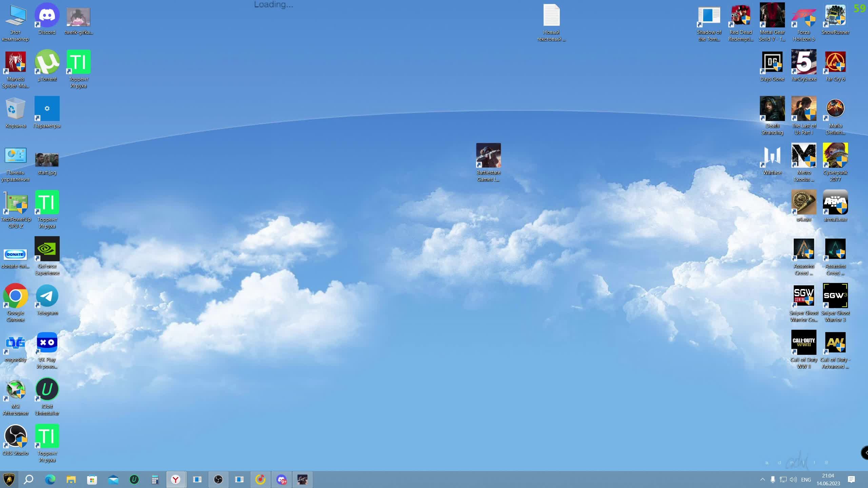Launch µTorrent from the desktop
The width and height of the screenshot is (868, 488).
coord(47,62)
